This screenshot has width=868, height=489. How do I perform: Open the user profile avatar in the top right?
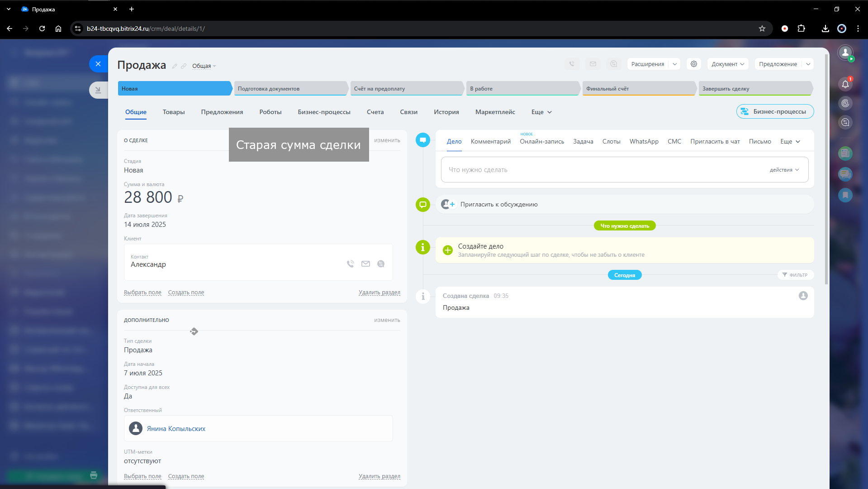(x=845, y=53)
